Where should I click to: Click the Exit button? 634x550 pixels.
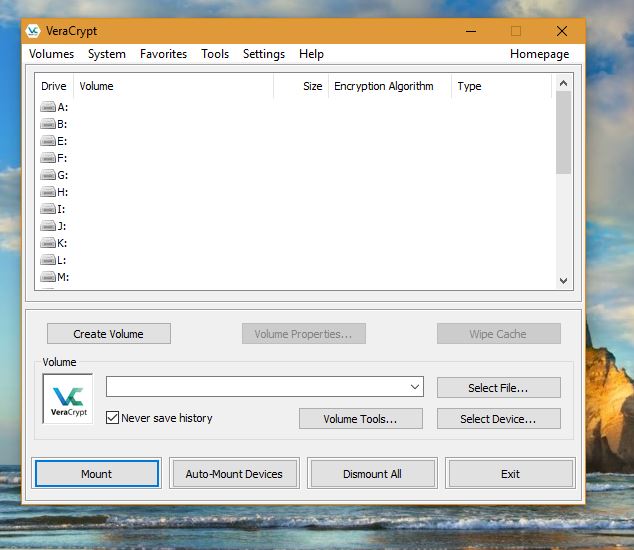pos(510,474)
